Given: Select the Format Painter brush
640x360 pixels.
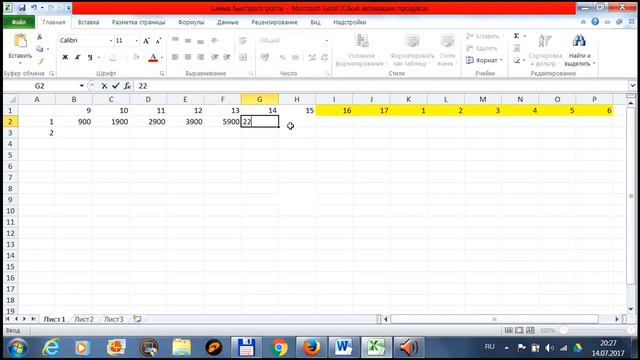Looking at the screenshot, I should pos(40,61).
